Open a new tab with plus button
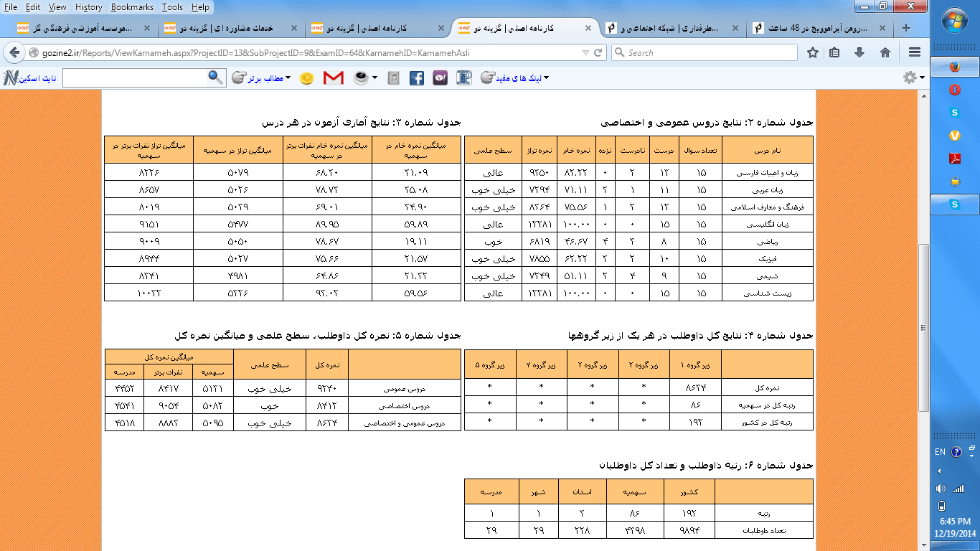The height and width of the screenshot is (551, 980). pos(906,28)
